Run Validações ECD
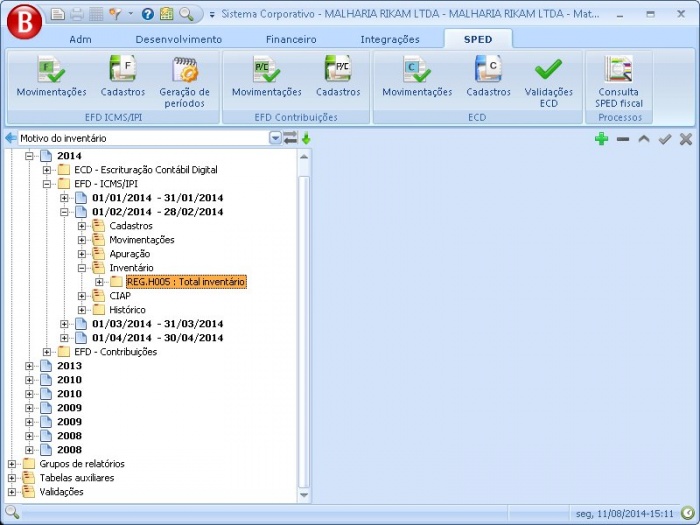The height and width of the screenshot is (525, 700). tap(548, 78)
